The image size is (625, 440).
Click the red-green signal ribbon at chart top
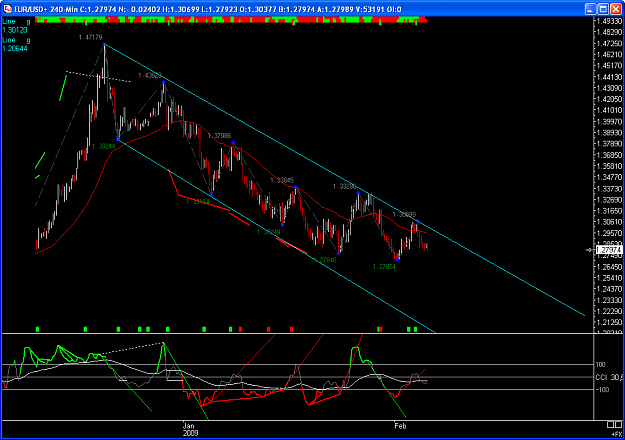(231, 20)
